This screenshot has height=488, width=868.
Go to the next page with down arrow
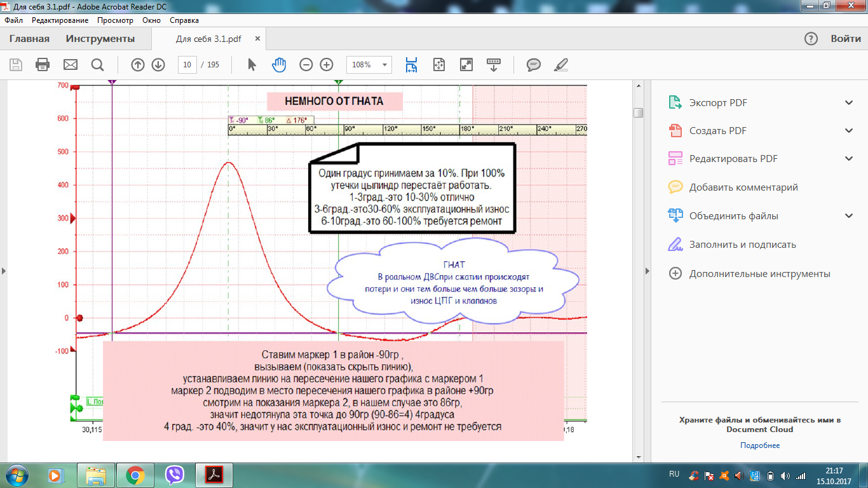tap(158, 64)
